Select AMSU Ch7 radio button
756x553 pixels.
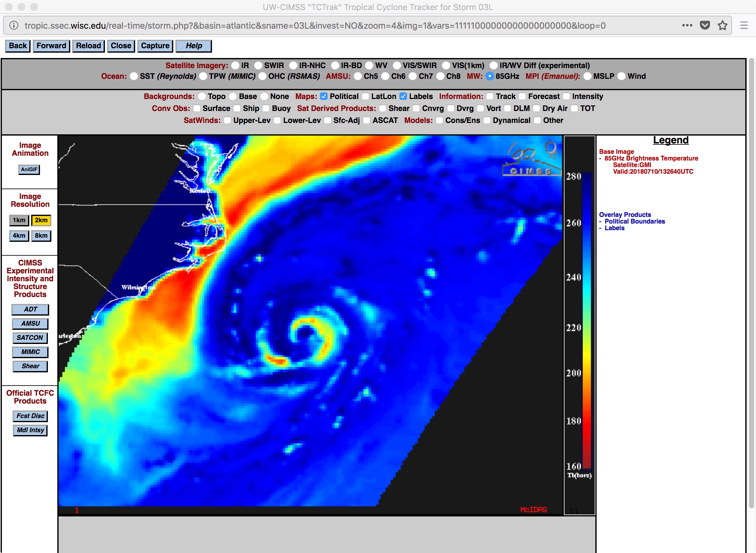point(413,76)
